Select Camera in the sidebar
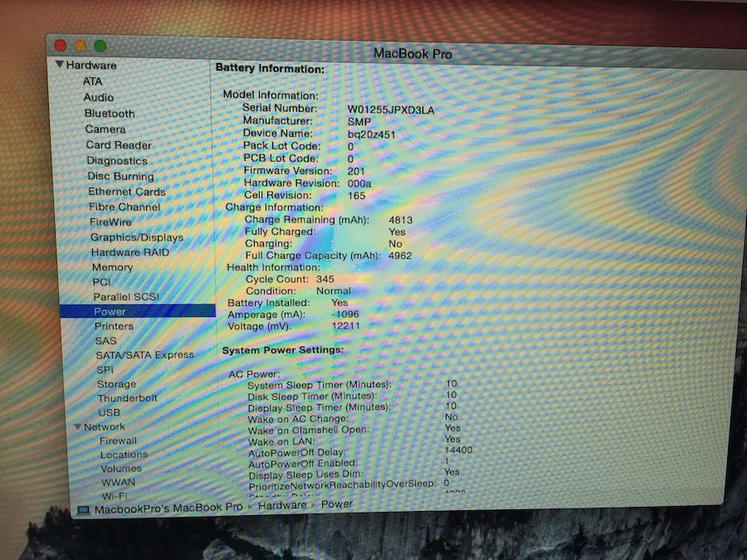The width and height of the screenshot is (747, 560). point(105,129)
